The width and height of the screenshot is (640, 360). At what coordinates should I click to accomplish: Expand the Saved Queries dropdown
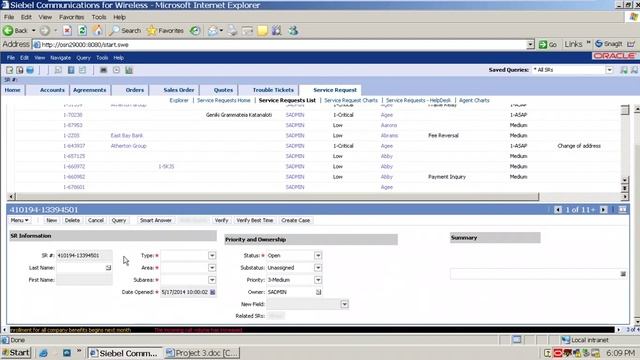coord(609,70)
